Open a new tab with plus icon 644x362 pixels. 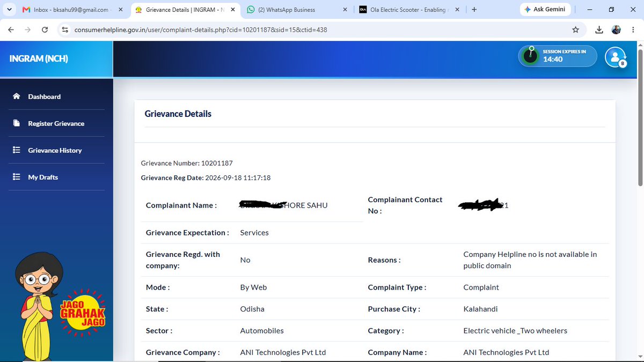(x=474, y=10)
